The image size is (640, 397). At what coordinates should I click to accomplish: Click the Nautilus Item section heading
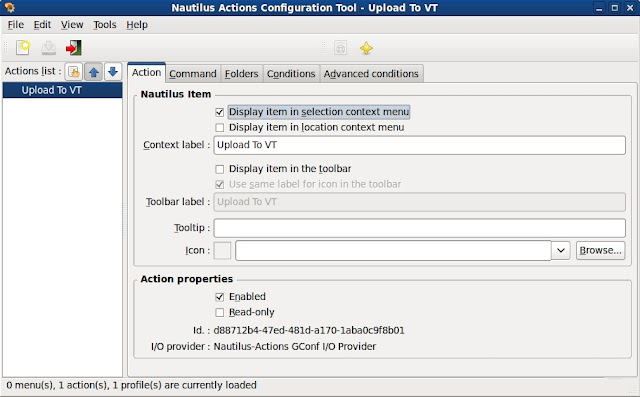coord(176,94)
